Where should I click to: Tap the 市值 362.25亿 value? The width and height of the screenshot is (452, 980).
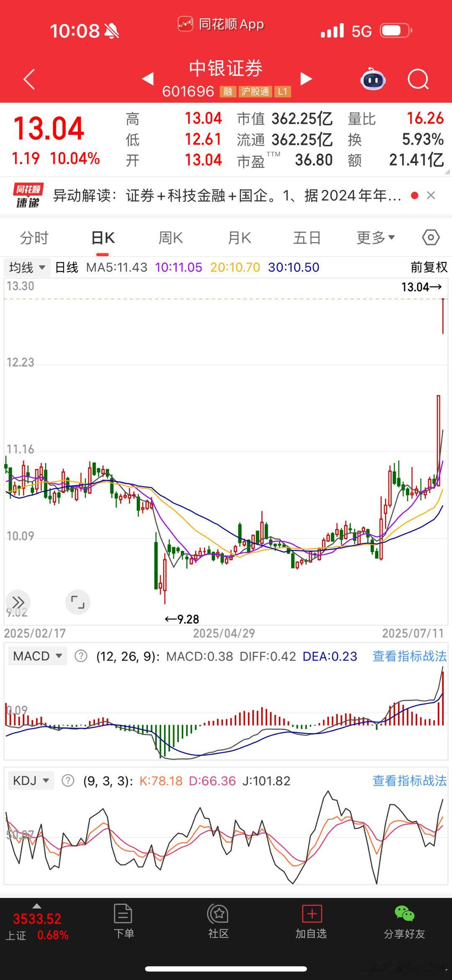302,119
